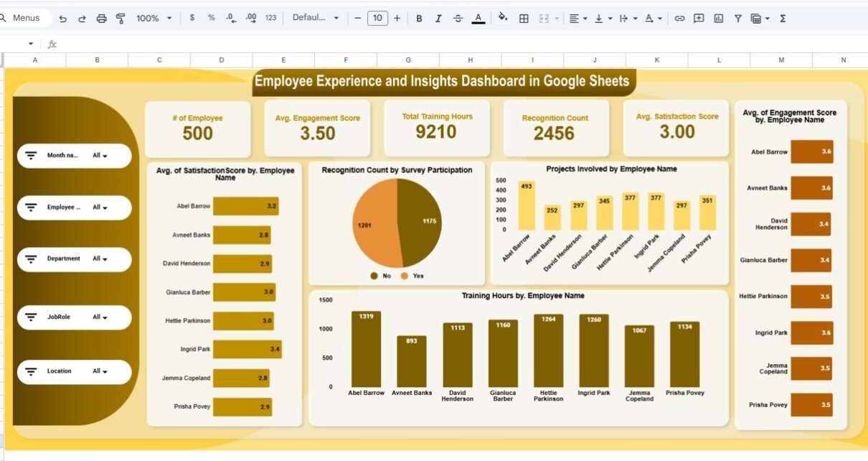This screenshot has width=868, height=461.
Task: Toggle italic formatting
Action: 438,19
